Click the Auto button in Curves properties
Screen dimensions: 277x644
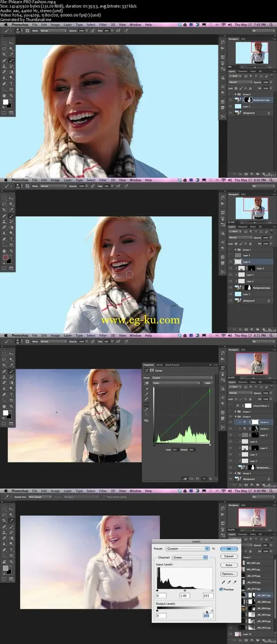click(208, 383)
